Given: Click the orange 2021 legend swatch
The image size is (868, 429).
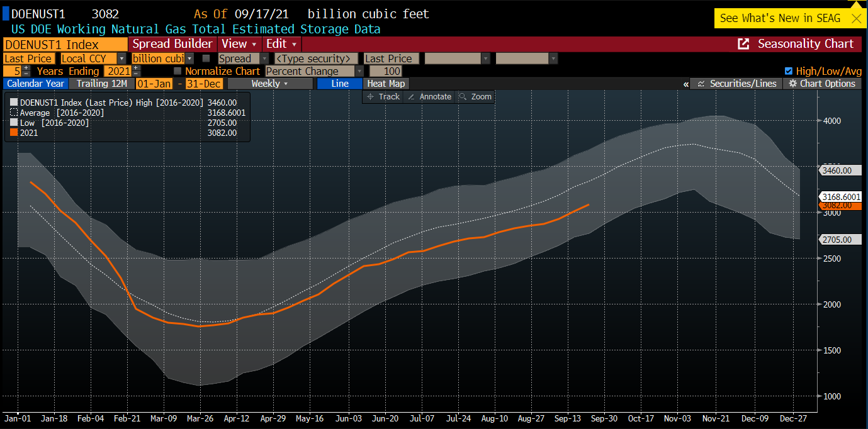Looking at the screenshot, I should tap(14, 133).
